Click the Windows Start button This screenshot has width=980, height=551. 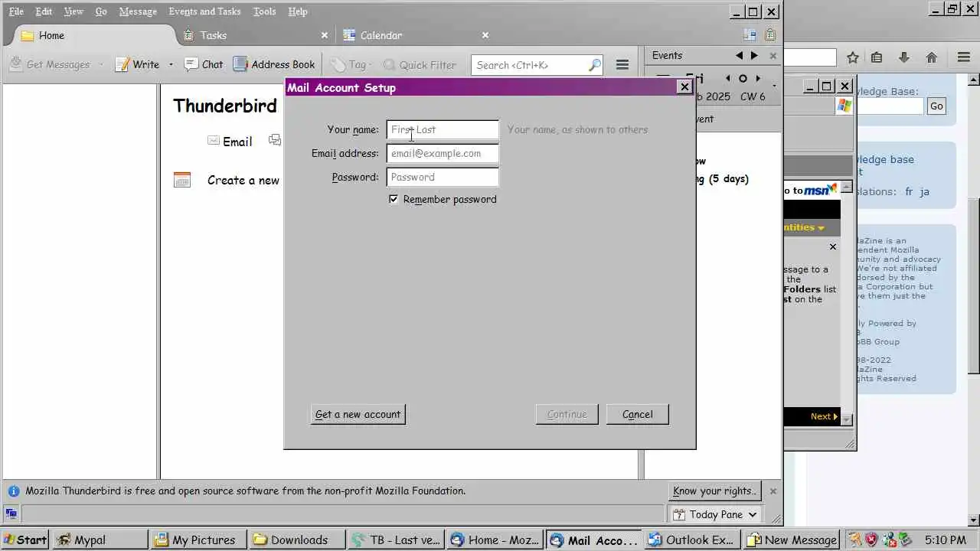click(25, 540)
